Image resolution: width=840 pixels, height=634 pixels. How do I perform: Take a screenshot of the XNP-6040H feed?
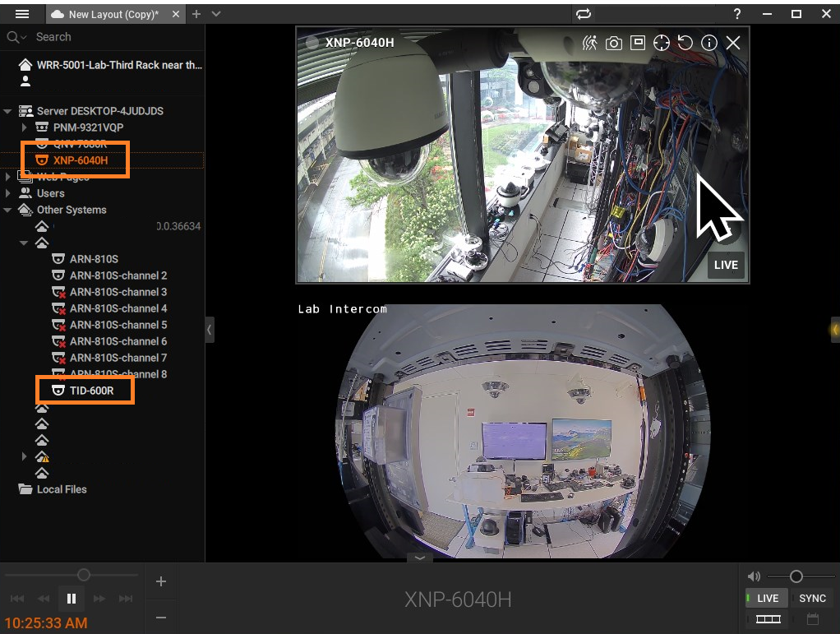pos(614,43)
